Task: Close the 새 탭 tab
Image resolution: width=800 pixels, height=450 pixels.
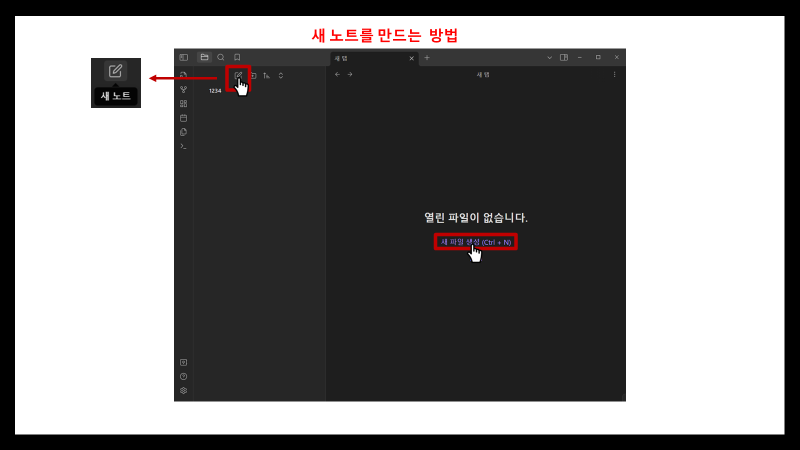Action: pos(412,59)
